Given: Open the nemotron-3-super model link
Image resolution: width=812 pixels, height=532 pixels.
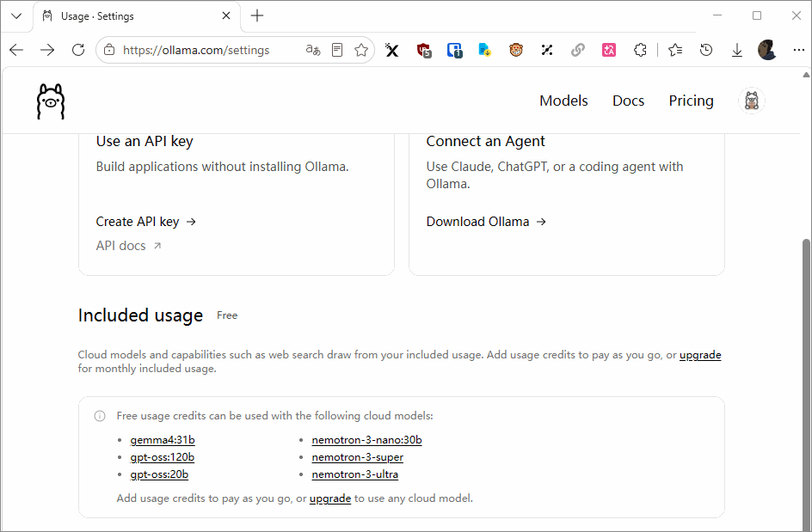Looking at the screenshot, I should coord(357,457).
